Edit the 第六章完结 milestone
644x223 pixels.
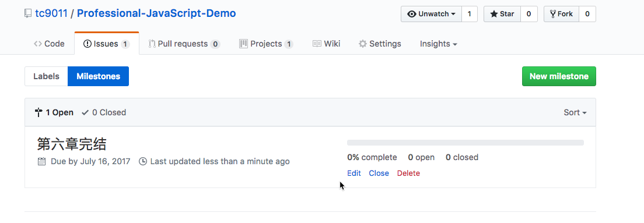[x=353, y=173]
